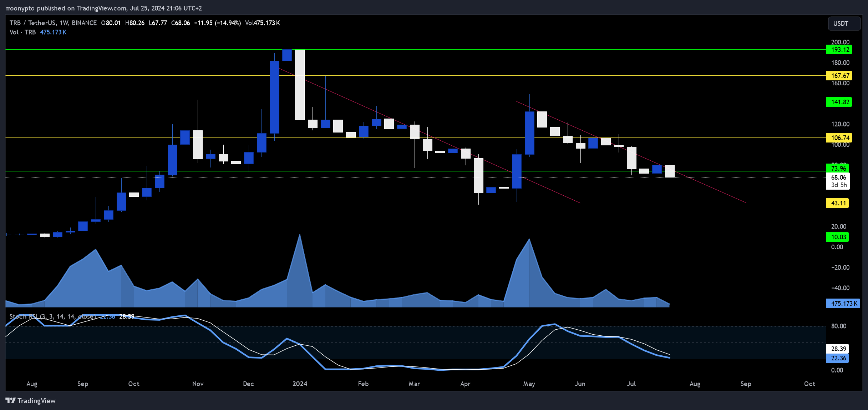Click the Nov time axis label
Screen dimensions: 868x410
(198, 384)
